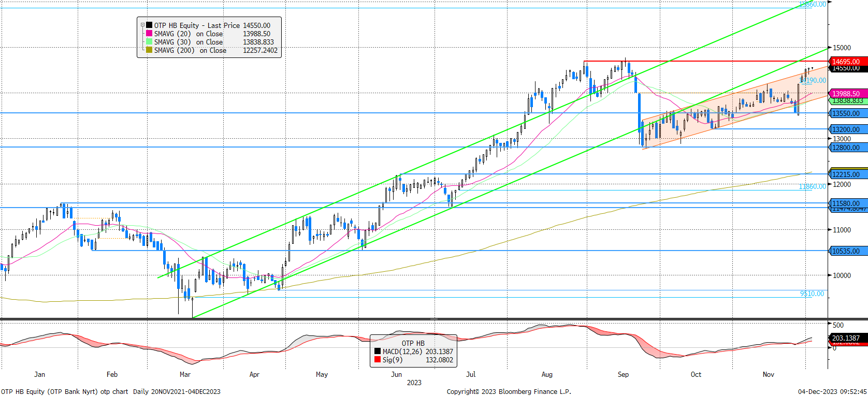Click the 'OTP HB' title in MACD legend
This screenshot has height=396, width=868.
click(x=413, y=343)
